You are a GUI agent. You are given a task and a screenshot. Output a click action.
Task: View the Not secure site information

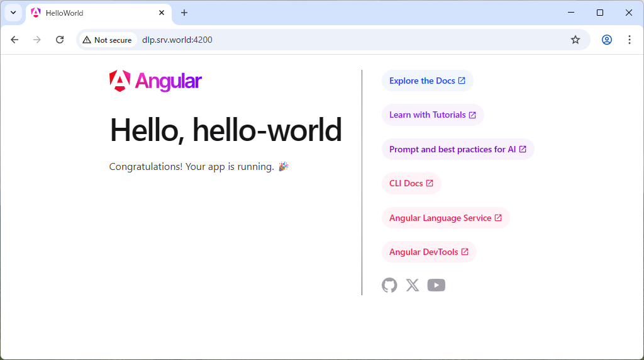pos(107,40)
